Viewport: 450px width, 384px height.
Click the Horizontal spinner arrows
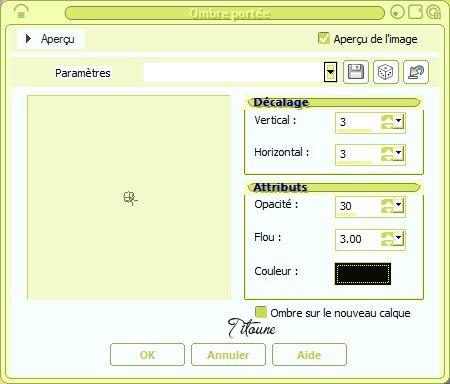(x=388, y=154)
